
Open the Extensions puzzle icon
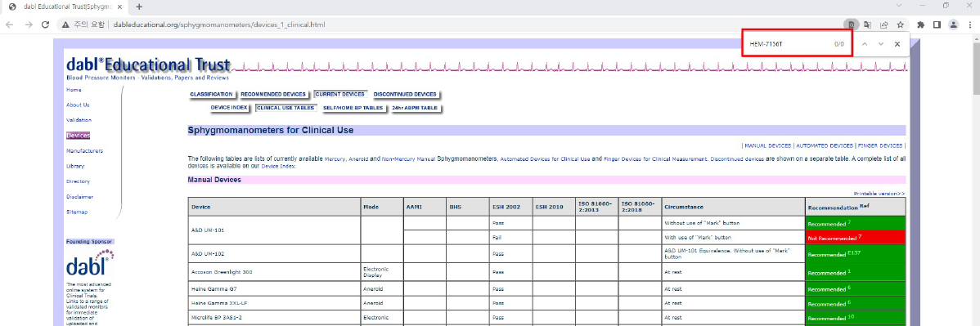[x=920, y=25]
